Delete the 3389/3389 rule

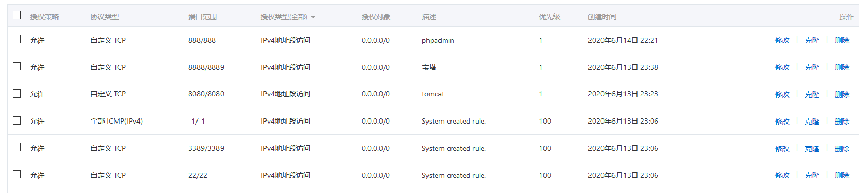pos(842,149)
